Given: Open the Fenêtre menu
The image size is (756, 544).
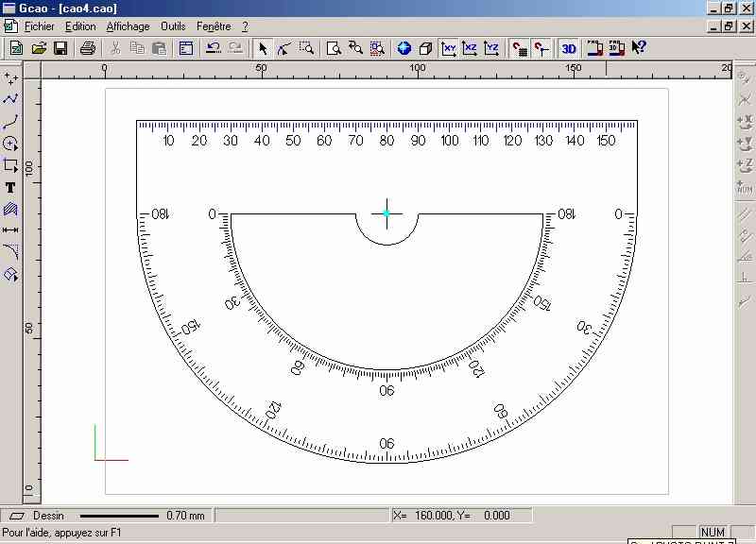Looking at the screenshot, I should point(214,26).
